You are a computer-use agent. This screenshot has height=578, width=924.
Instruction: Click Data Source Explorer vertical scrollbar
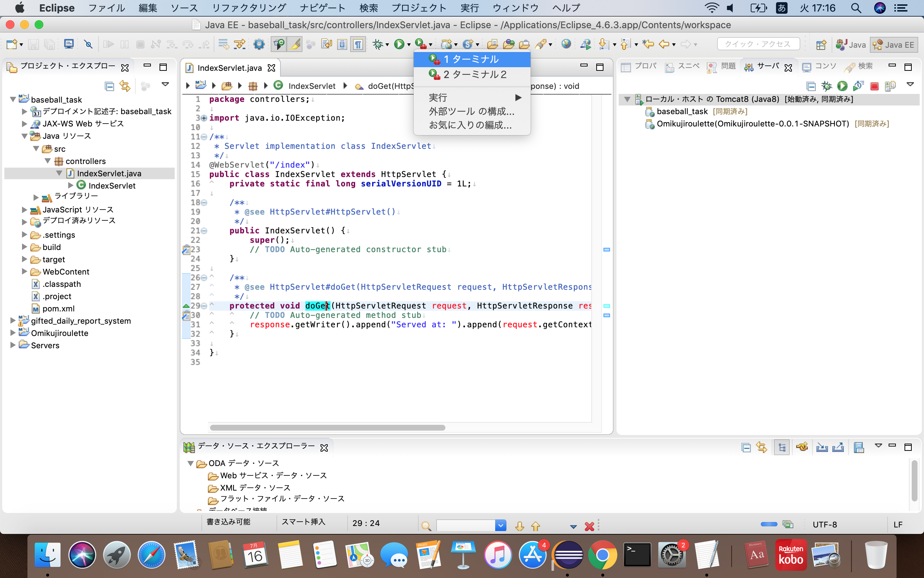point(914,480)
